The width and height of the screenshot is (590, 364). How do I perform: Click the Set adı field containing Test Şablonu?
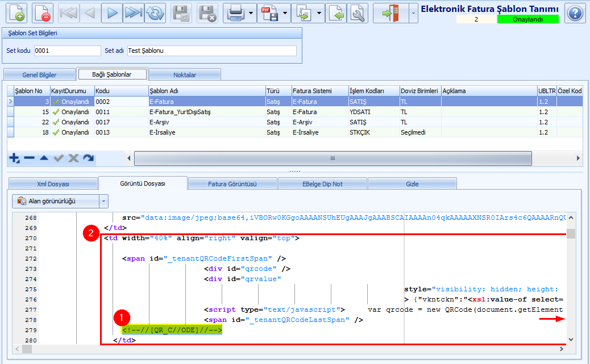point(212,51)
